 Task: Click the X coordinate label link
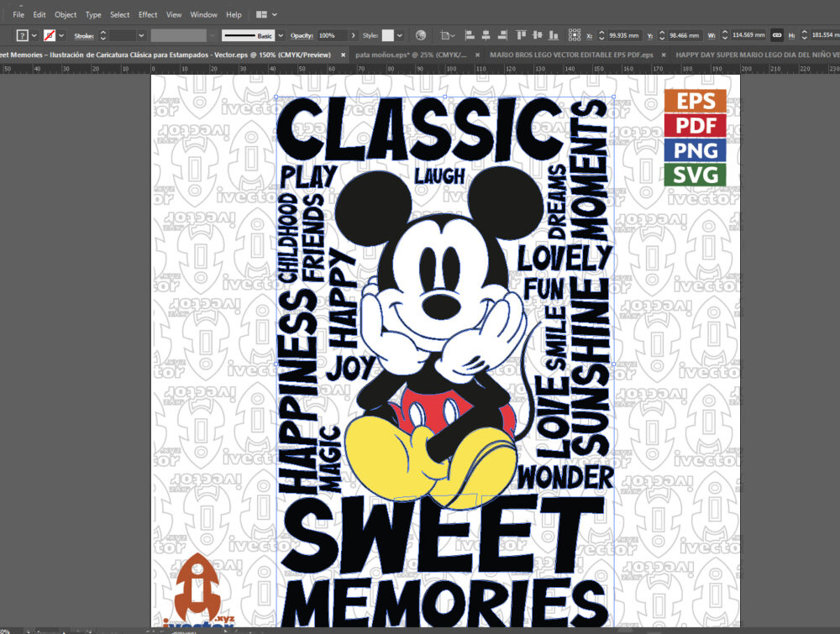pos(590,36)
